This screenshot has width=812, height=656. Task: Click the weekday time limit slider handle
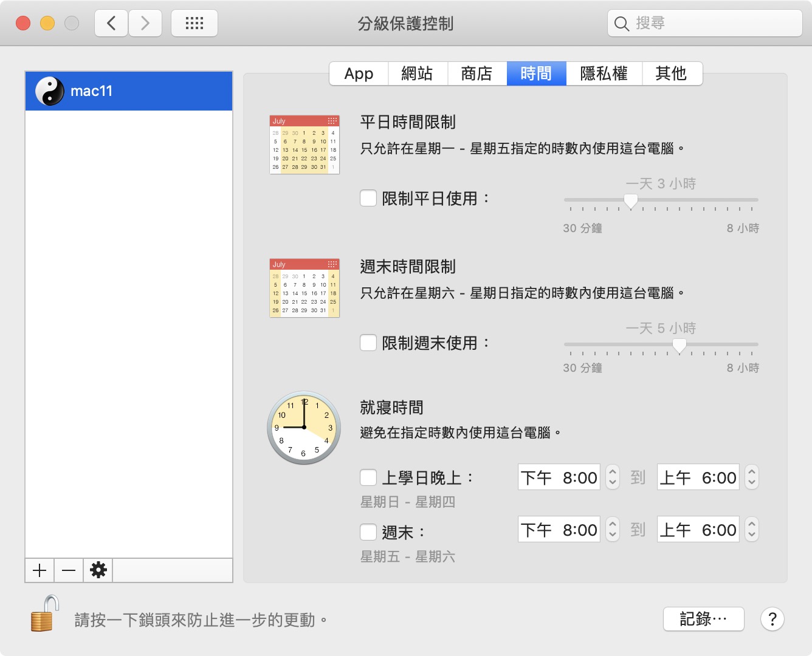pos(631,200)
